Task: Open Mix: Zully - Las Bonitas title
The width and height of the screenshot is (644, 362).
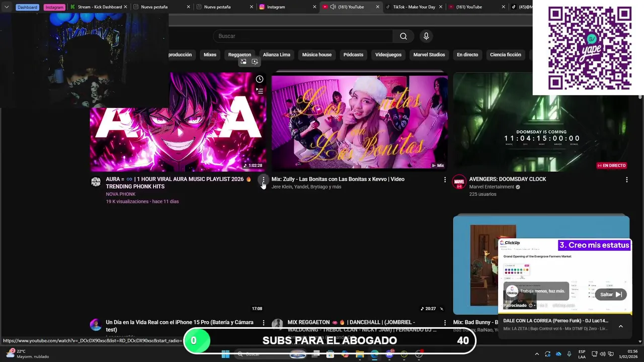Action: point(338,179)
